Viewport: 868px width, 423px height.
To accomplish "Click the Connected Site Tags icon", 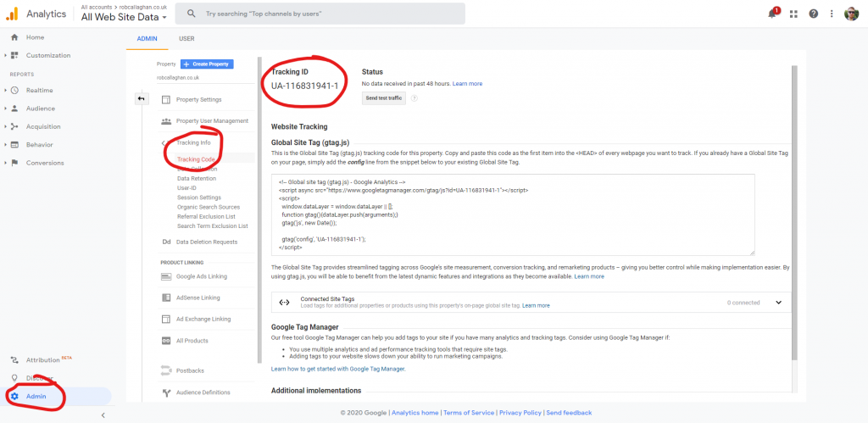I will click(x=285, y=303).
